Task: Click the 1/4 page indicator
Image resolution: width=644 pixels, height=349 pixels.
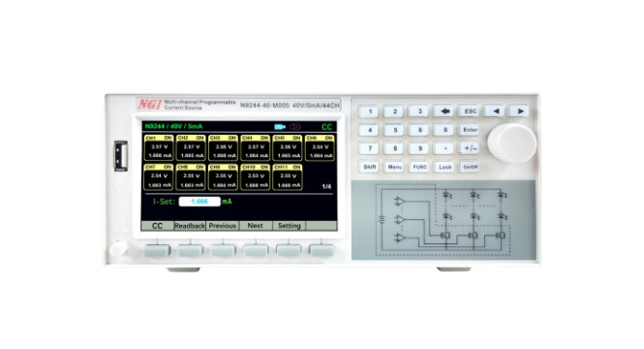Action: [x=326, y=187]
